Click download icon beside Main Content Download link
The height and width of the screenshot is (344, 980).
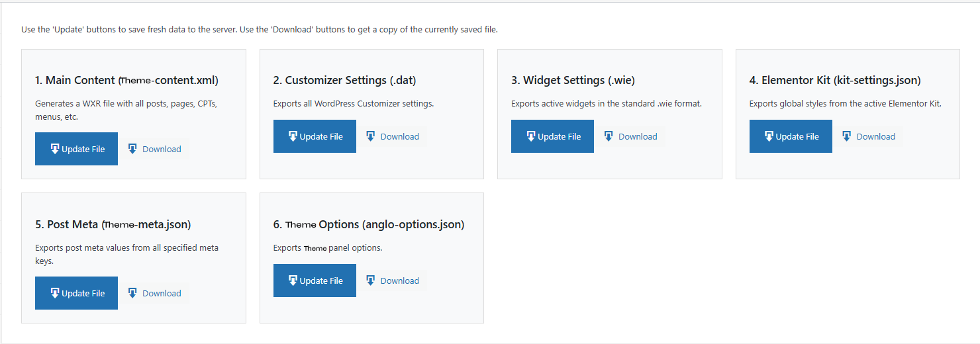coord(132,149)
